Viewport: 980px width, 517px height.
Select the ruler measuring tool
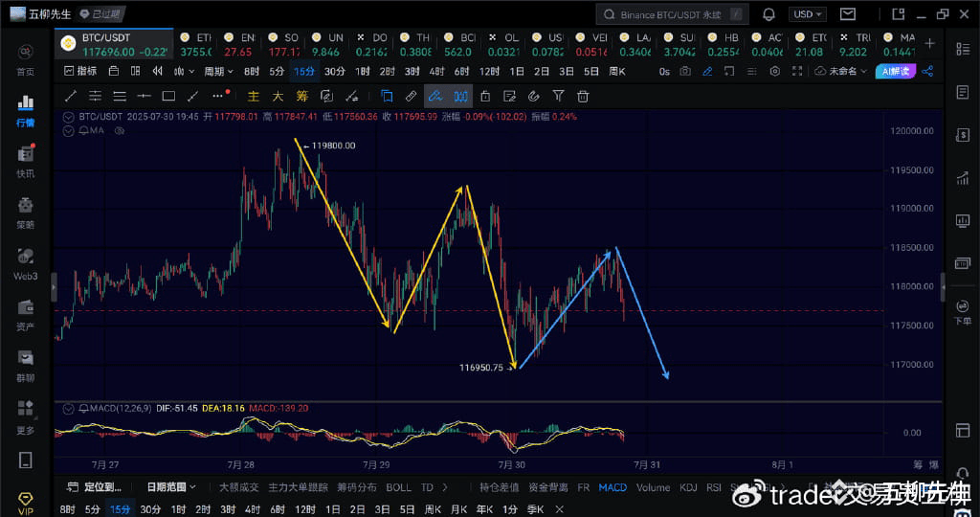(x=411, y=96)
